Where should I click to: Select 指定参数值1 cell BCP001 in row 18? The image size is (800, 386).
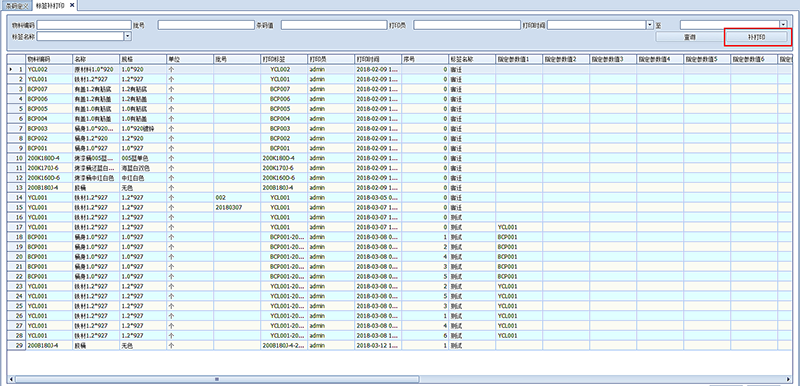point(519,237)
